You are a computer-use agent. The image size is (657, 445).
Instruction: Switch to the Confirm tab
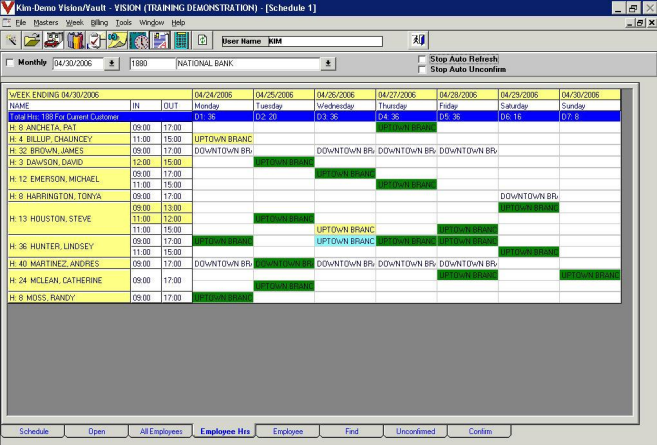click(480, 431)
